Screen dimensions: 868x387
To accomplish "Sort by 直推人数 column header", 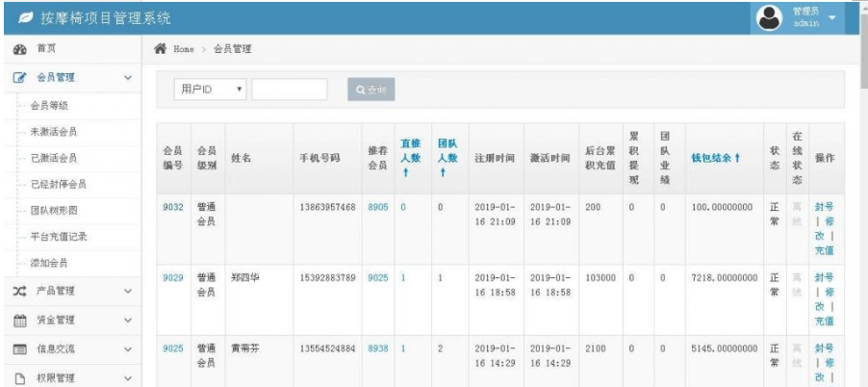I will coord(410,158).
